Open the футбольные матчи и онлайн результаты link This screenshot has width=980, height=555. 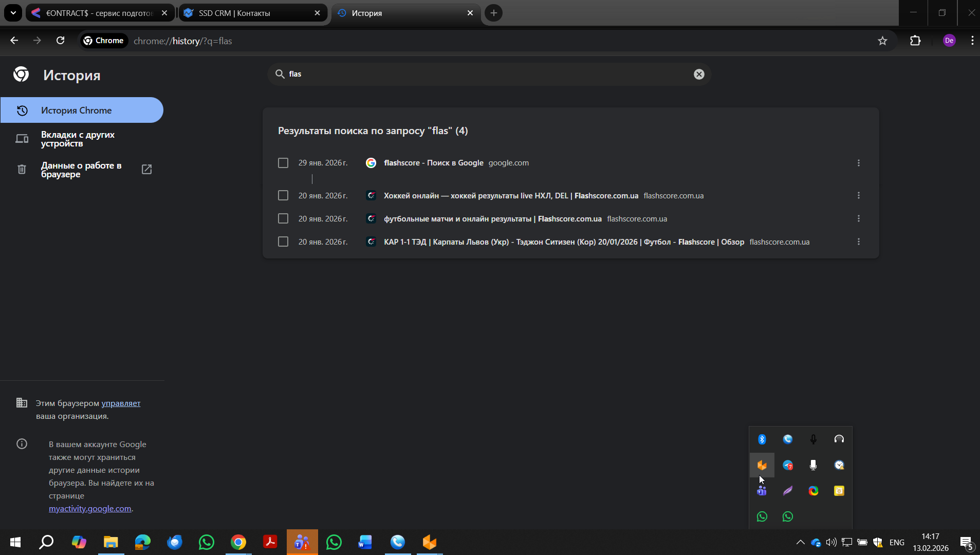(x=492, y=218)
